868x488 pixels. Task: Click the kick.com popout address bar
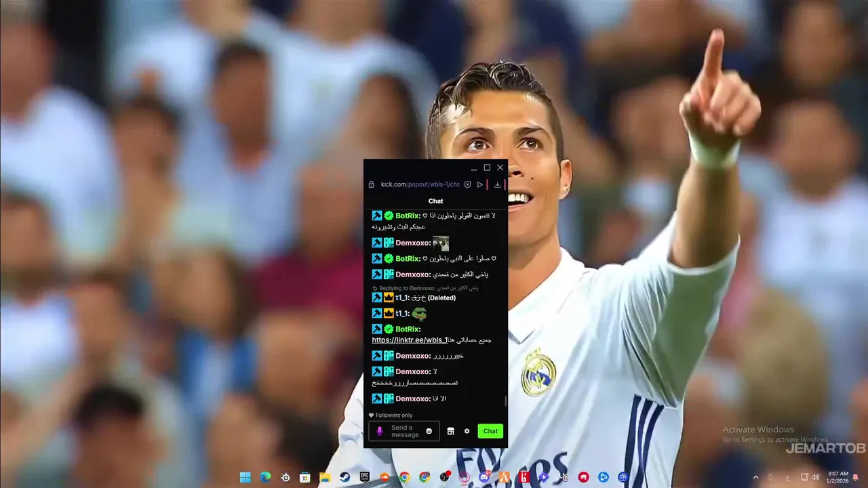[x=420, y=184]
